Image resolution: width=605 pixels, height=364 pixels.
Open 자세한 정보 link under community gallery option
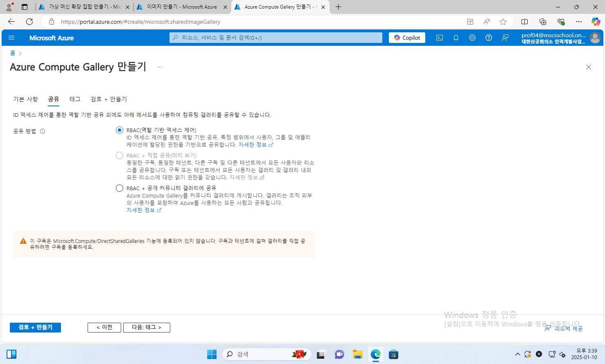(x=144, y=210)
